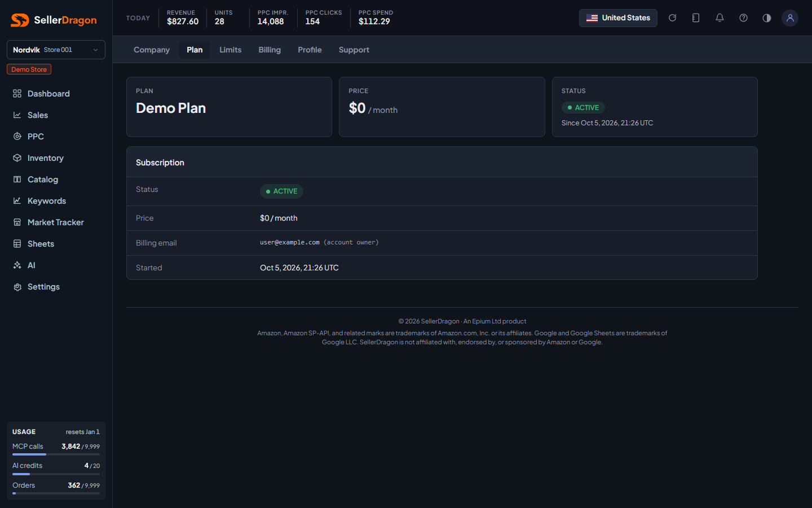Open the help question-mark icon

tap(743, 18)
